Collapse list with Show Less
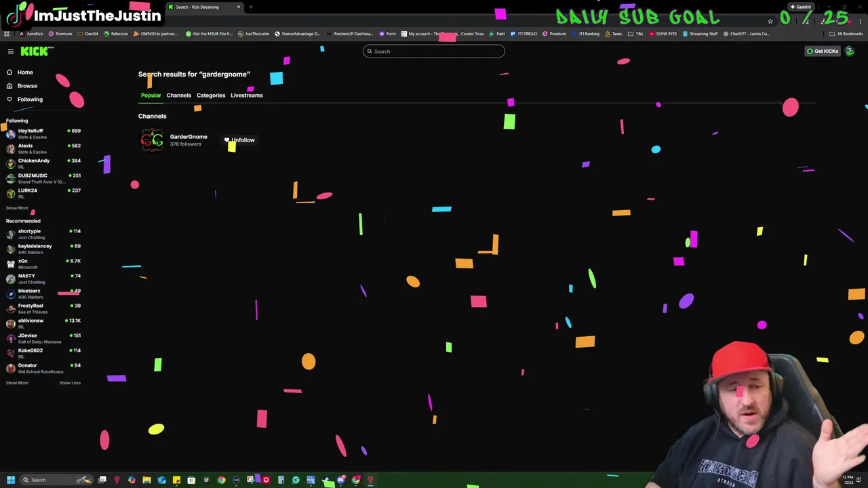868x488 pixels. click(x=70, y=383)
